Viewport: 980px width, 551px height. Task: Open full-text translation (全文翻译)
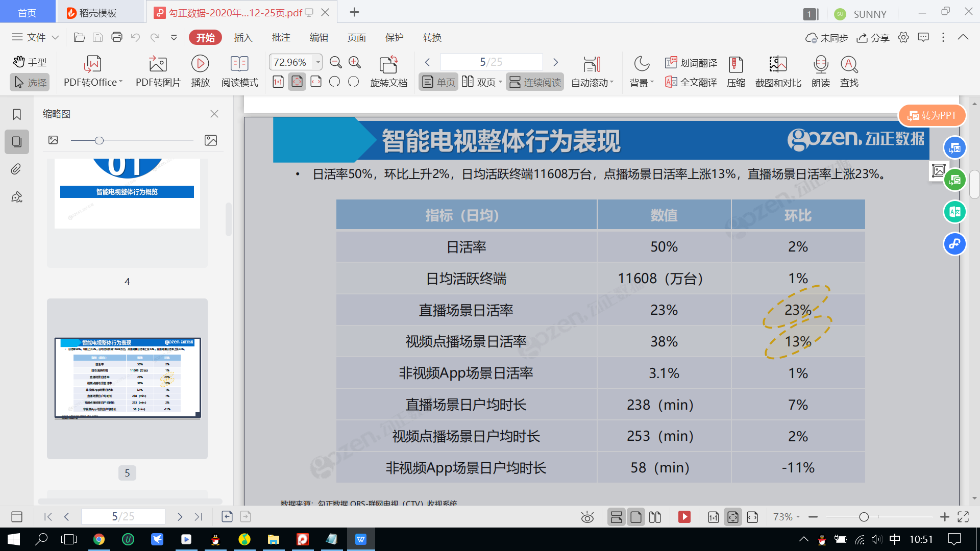[x=691, y=82]
